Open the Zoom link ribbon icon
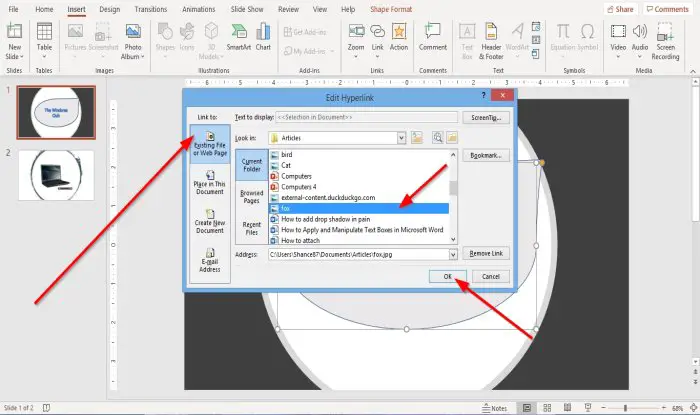This screenshot has height=415, width=700. pyautogui.click(x=356, y=40)
